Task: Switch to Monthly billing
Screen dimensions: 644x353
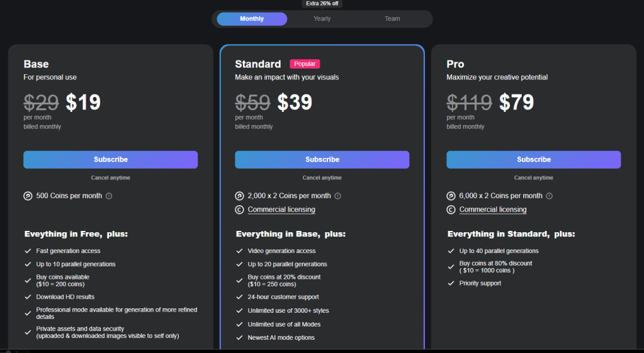Action: pos(252,19)
